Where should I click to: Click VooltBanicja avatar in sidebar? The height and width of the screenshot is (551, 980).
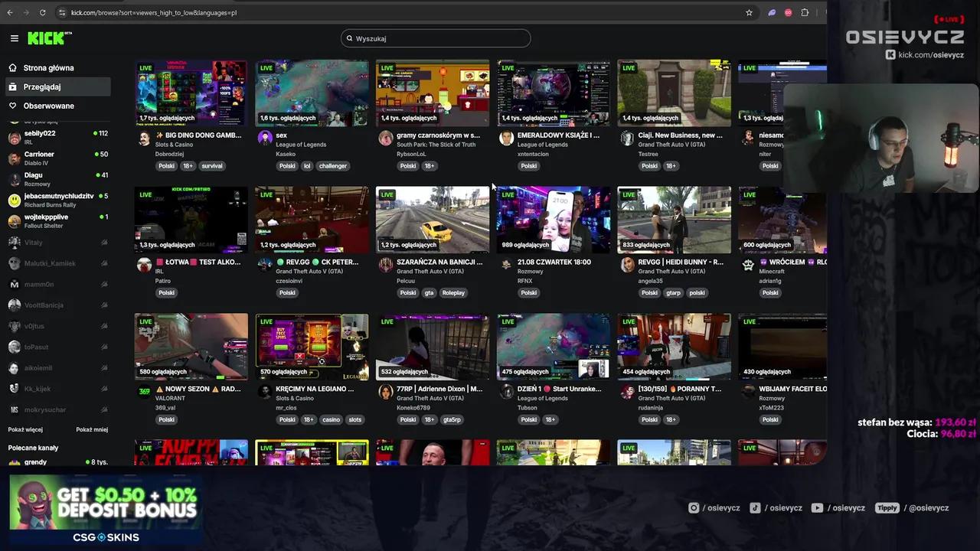pos(14,305)
